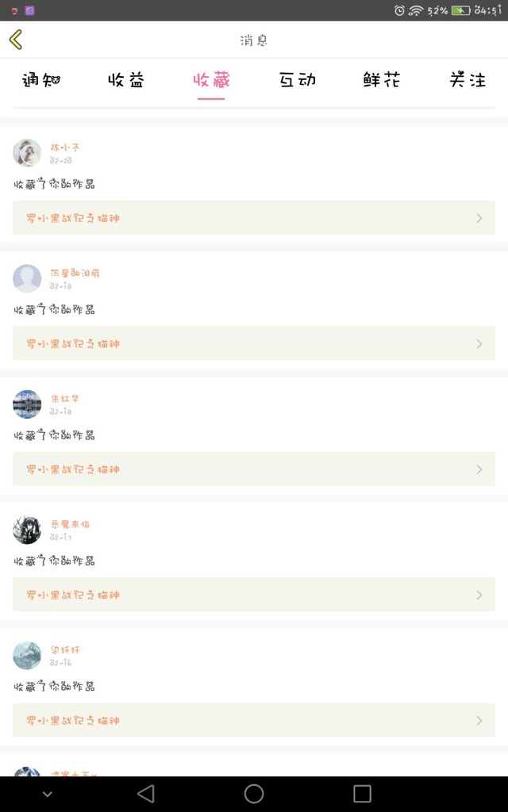Switch to the 收益 tab
508x812 pixels.
tap(126, 80)
